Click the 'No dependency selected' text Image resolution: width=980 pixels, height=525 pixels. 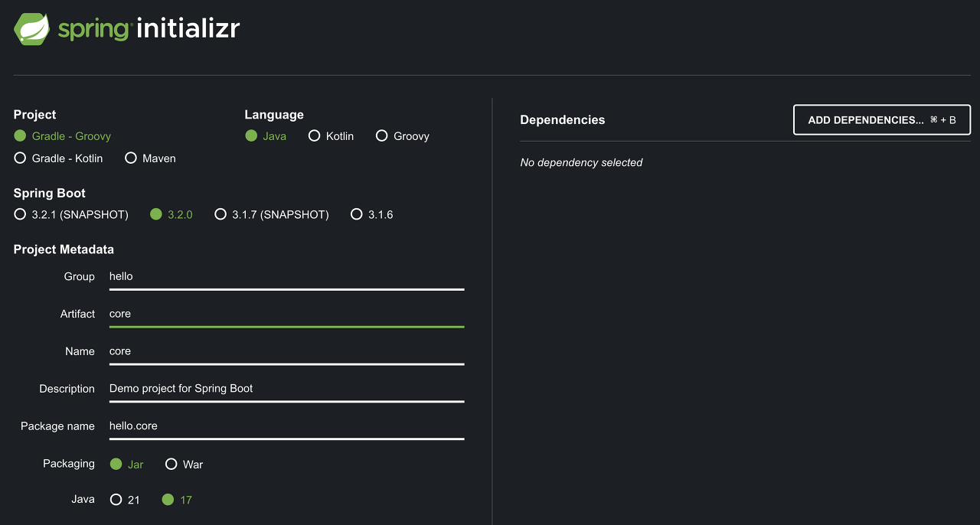581,162
